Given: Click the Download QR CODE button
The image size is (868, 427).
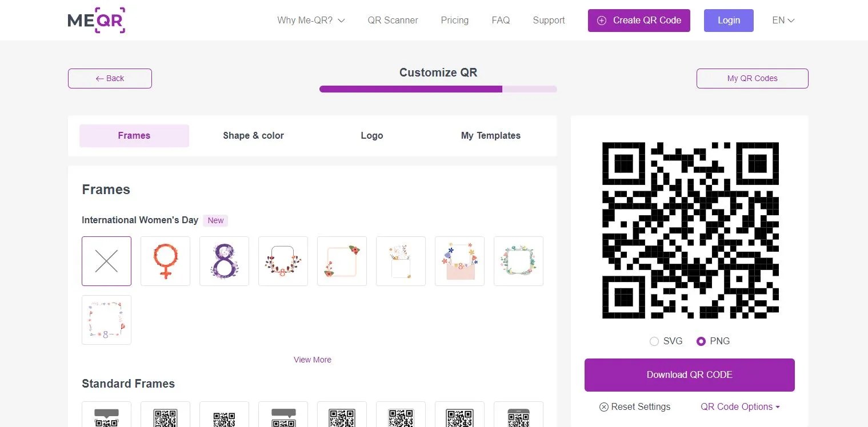Looking at the screenshot, I should point(689,374).
